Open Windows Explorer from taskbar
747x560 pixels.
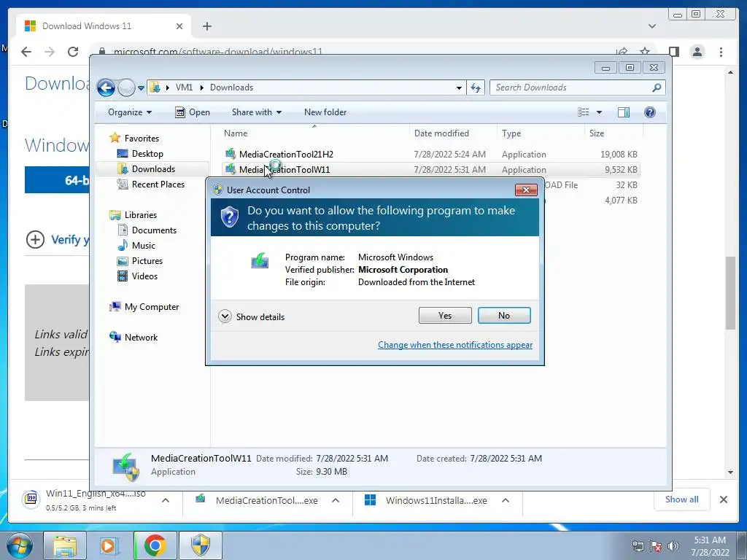[65, 545]
